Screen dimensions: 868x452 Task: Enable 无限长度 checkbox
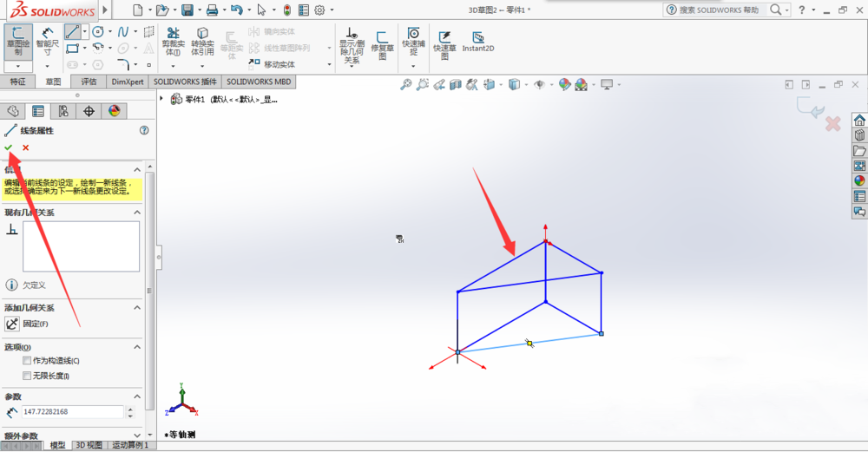27,376
